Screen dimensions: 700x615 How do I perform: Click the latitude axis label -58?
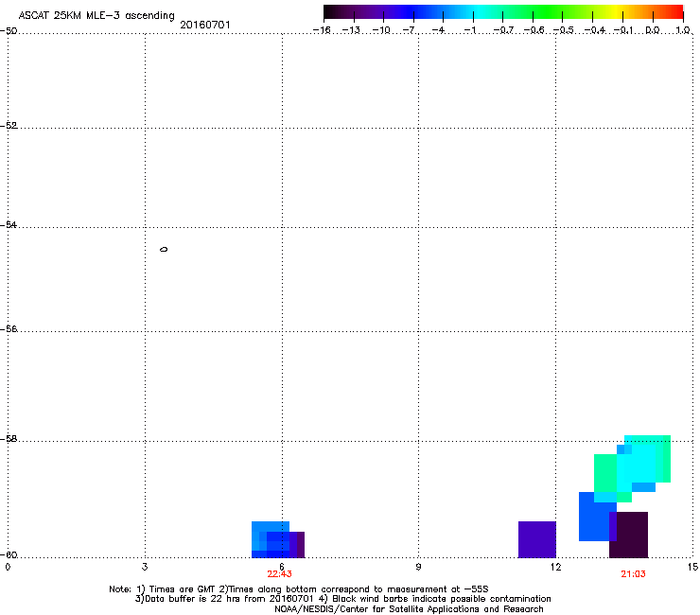[9, 439]
